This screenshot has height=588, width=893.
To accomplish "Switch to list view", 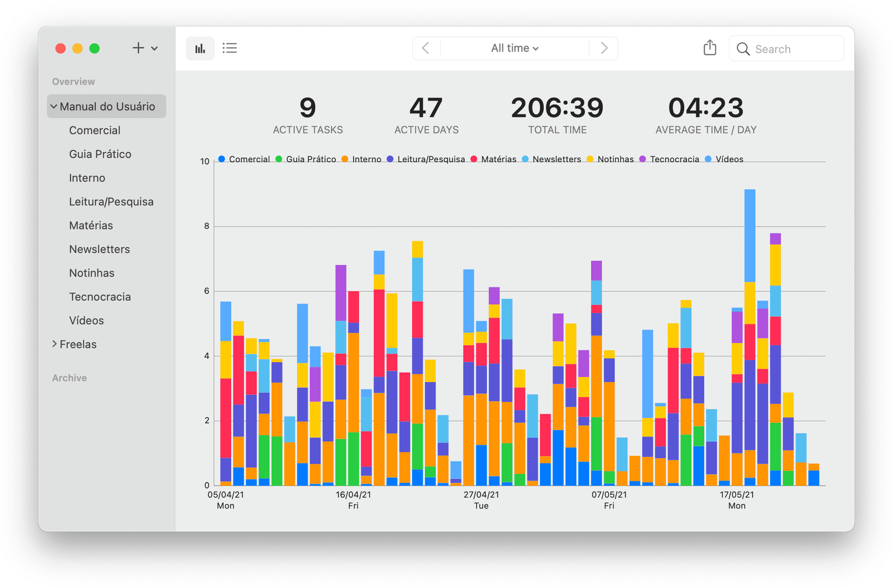I will [x=230, y=48].
